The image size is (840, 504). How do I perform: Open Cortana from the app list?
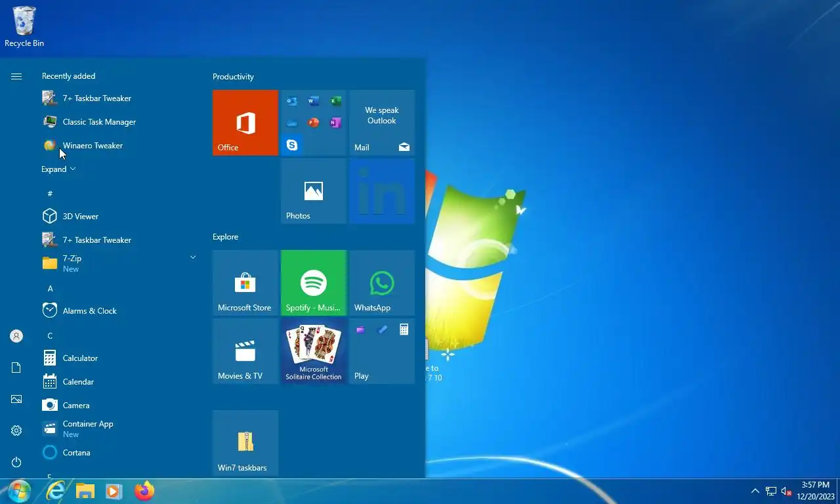click(x=119, y=453)
